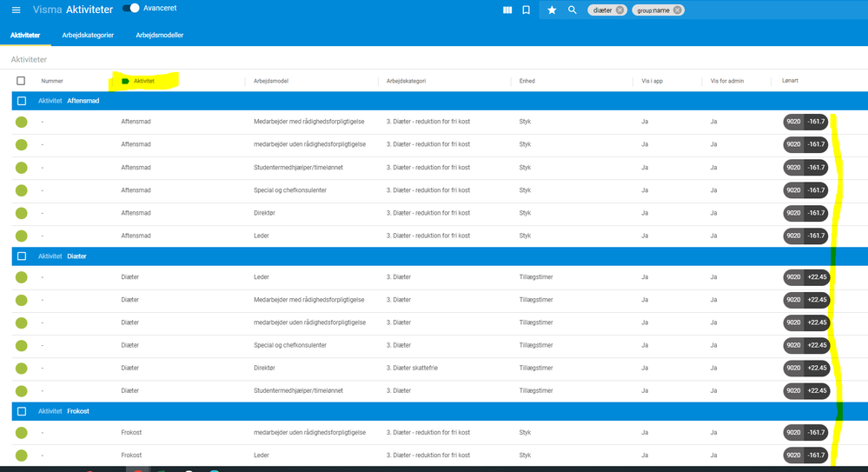Select '3. Diæter skattefrie' category cell

412,368
